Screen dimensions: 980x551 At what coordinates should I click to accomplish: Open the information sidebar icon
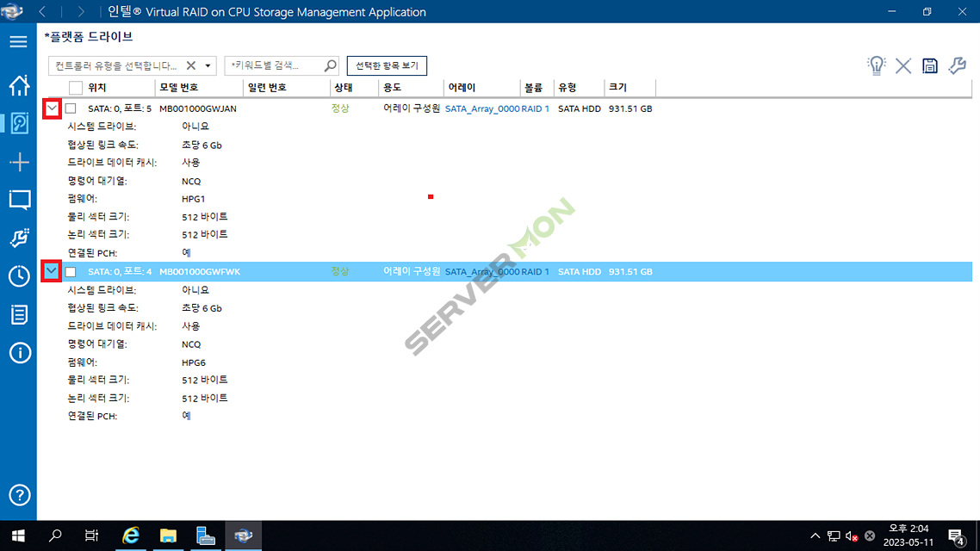19,353
